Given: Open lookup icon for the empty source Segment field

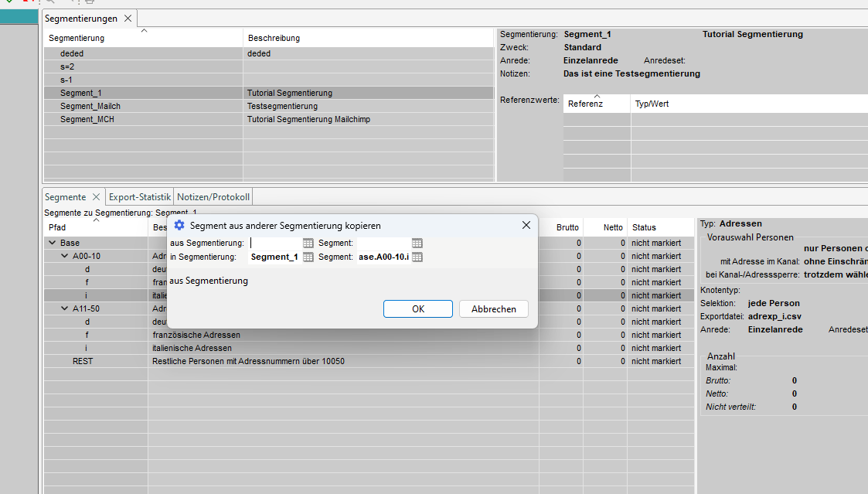Looking at the screenshot, I should tap(417, 244).
